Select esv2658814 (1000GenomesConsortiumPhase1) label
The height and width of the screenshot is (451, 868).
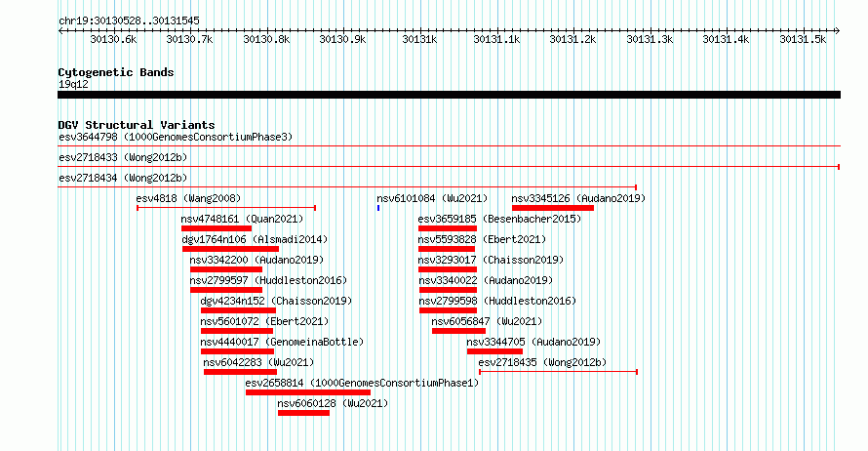362,383
